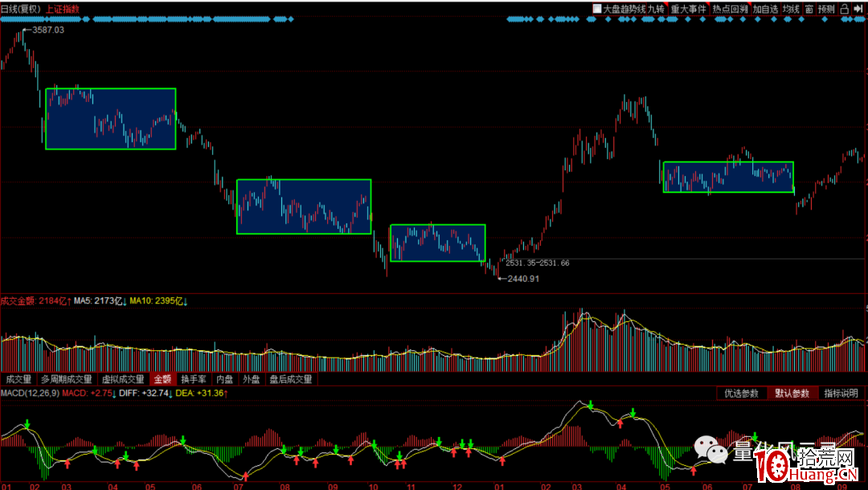This screenshot has height=490, width=868.
Task: Click the 预测 forecast button
Action: [x=826, y=9]
